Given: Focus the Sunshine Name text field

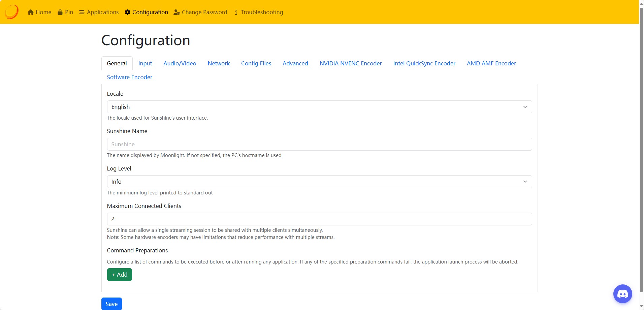Looking at the screenshot, I should [319, 144].
